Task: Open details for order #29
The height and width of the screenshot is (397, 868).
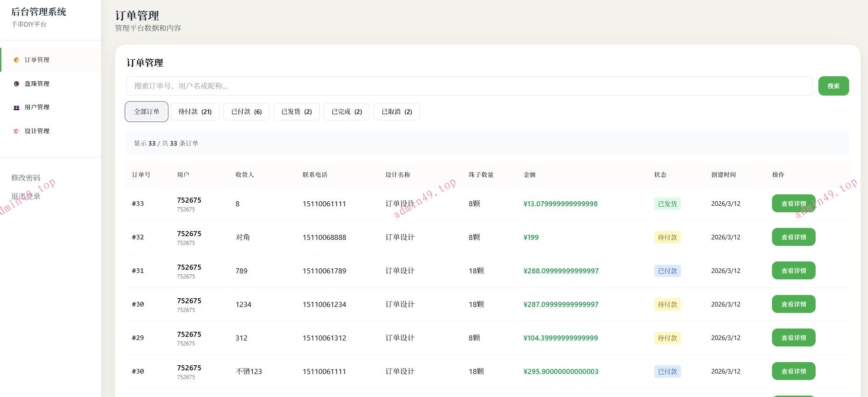Action: 793,338
